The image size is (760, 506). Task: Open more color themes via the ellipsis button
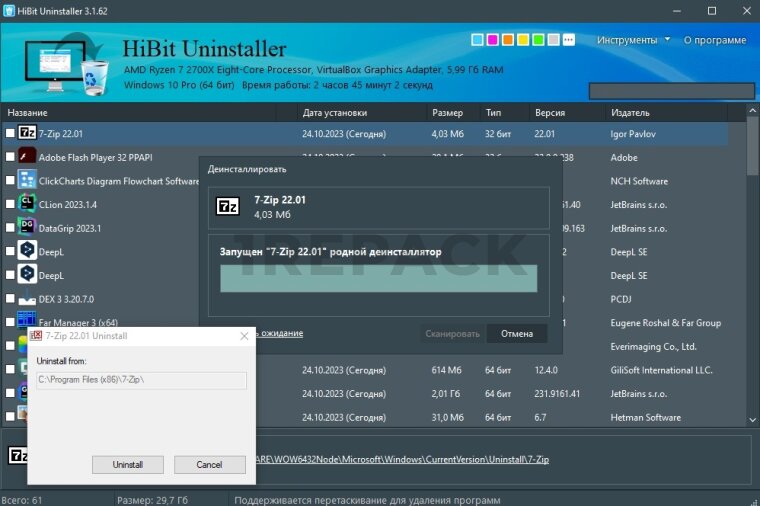point(569,40)
